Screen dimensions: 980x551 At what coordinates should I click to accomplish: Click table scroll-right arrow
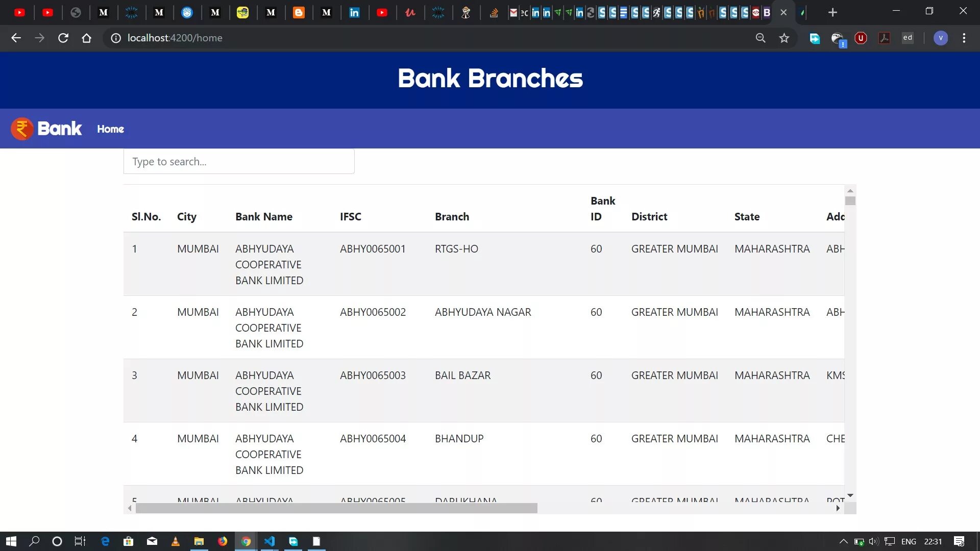(838, 508)
